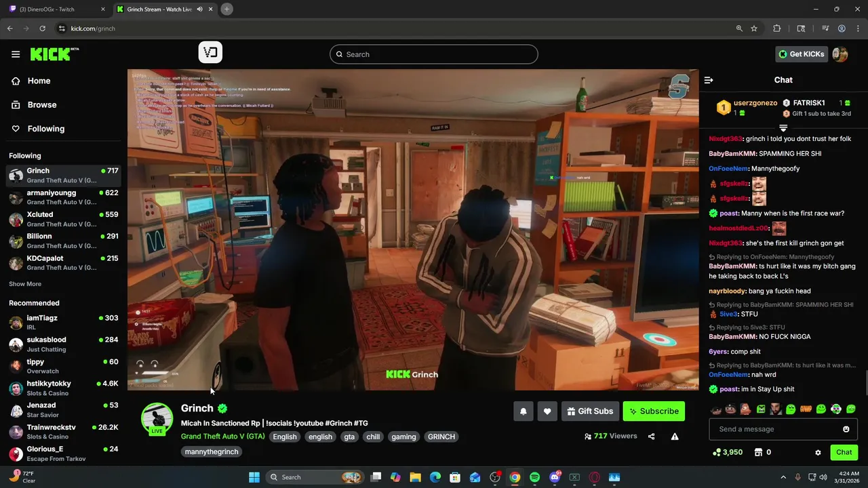Viewport: 868px width, 488px height.
Task: Go to Home in sidebar
Action: (x=31, y=81)
